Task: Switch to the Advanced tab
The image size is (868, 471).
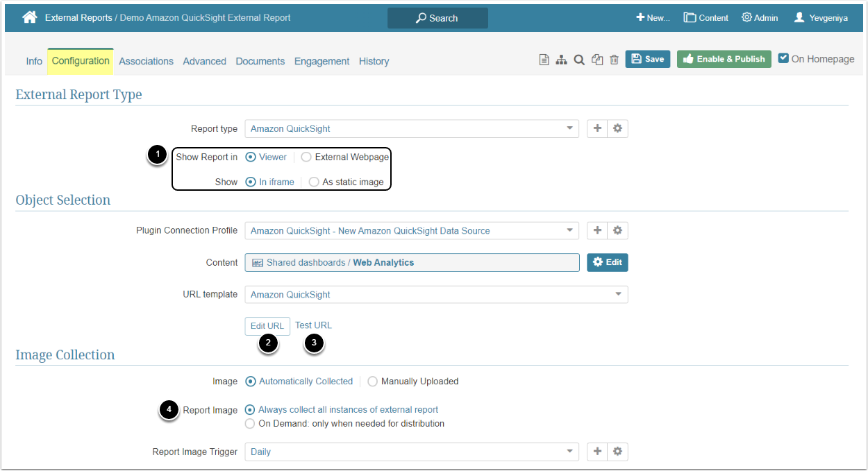Action: pos(204,61)
